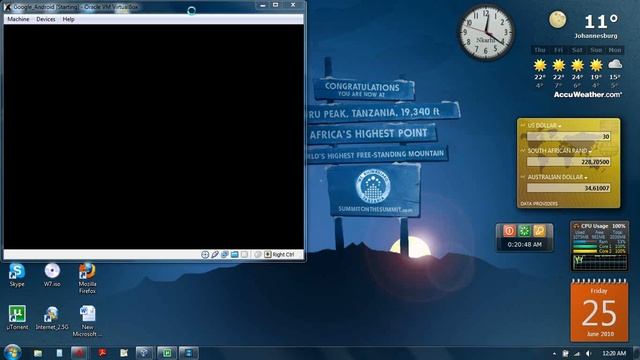Image resolution: width=640 pixels, height=360 pixels.
Task: Click the Ram usage bar in CPU gadget
Action: (585, 242)
